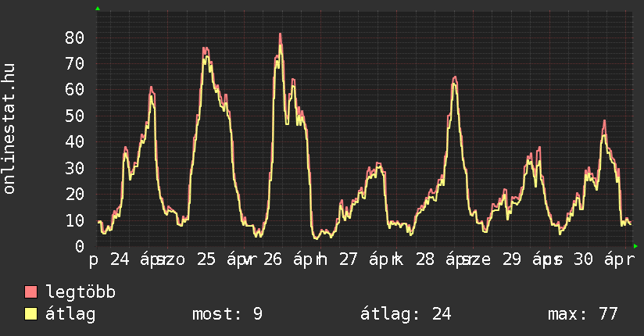Viewport: 644px width, 336px height.
Task: Click the red legtöbb legend swatch
Action: [x=31, y=293]
